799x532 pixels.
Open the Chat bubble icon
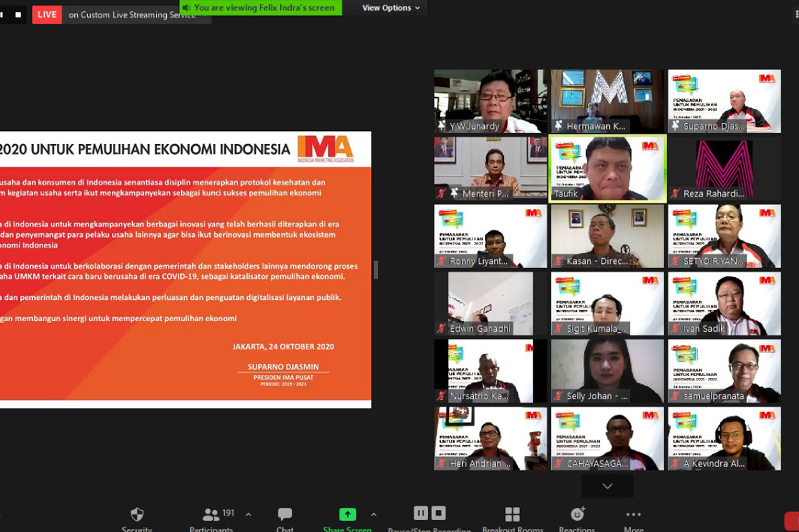(285, 515)
